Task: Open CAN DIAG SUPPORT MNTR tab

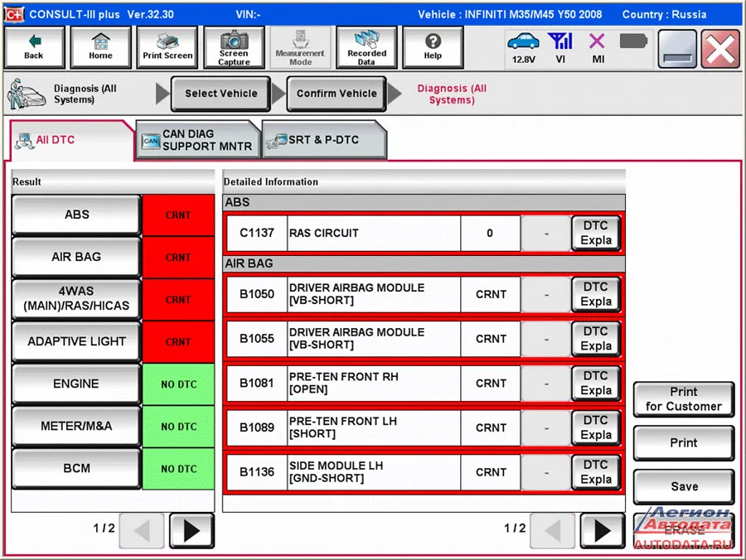Action: 198,140
